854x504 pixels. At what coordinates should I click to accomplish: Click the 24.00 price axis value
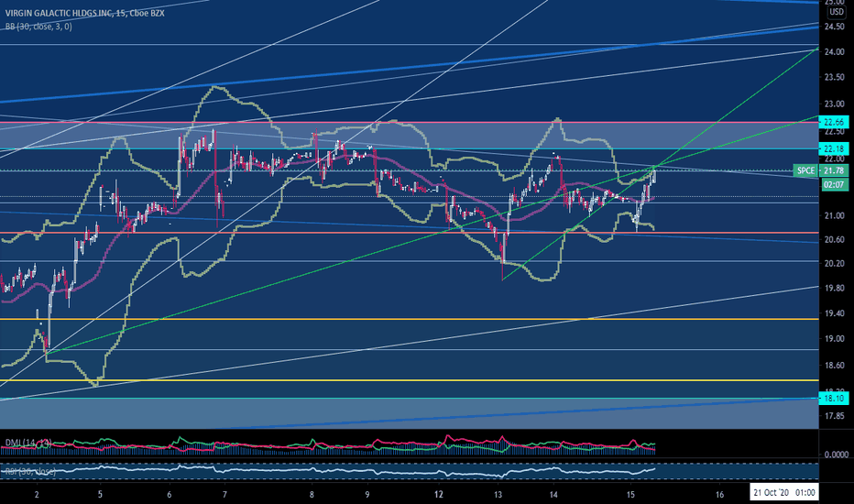pyautogui.click(x=835, y=52)
